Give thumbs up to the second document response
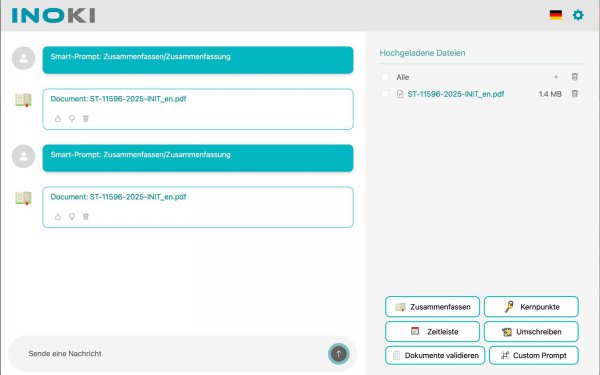 58,217
